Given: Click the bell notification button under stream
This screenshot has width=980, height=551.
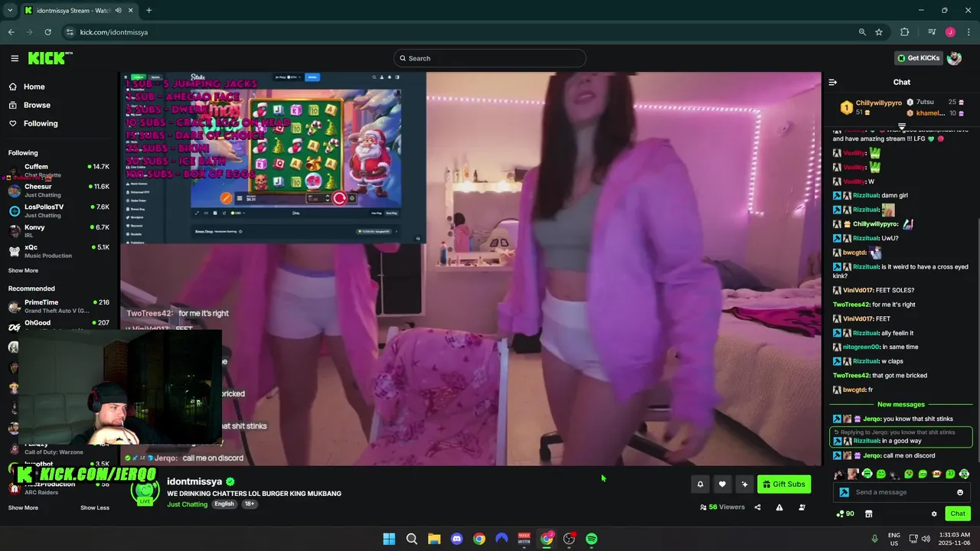Looking at the screenshot, I should pos(700,484).
